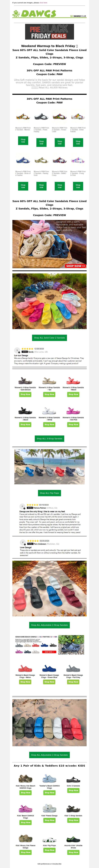Click the 'click here' image link
Image resolution: width=99 pixels, height=868 pixels.
tap(43, 3)
